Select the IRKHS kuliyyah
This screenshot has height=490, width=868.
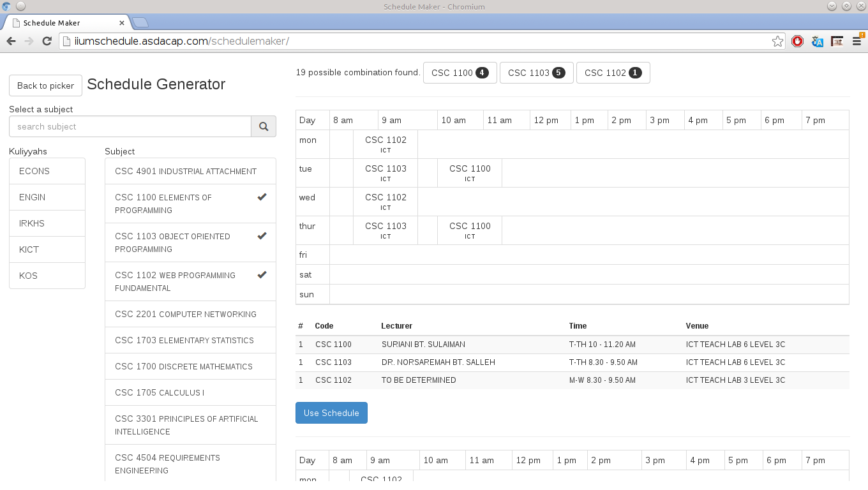(47, 223)
